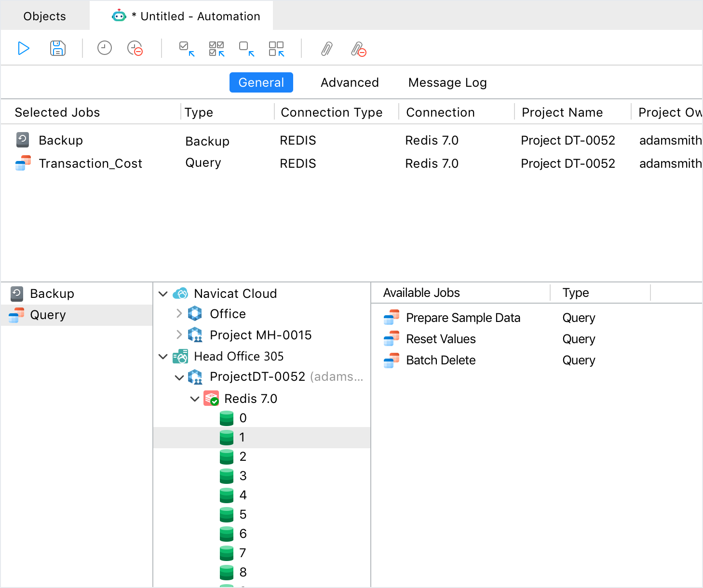Set a task schedule with the clock icon
The height and width of the screenshot is (588, 703).
[x=104, y=48]
